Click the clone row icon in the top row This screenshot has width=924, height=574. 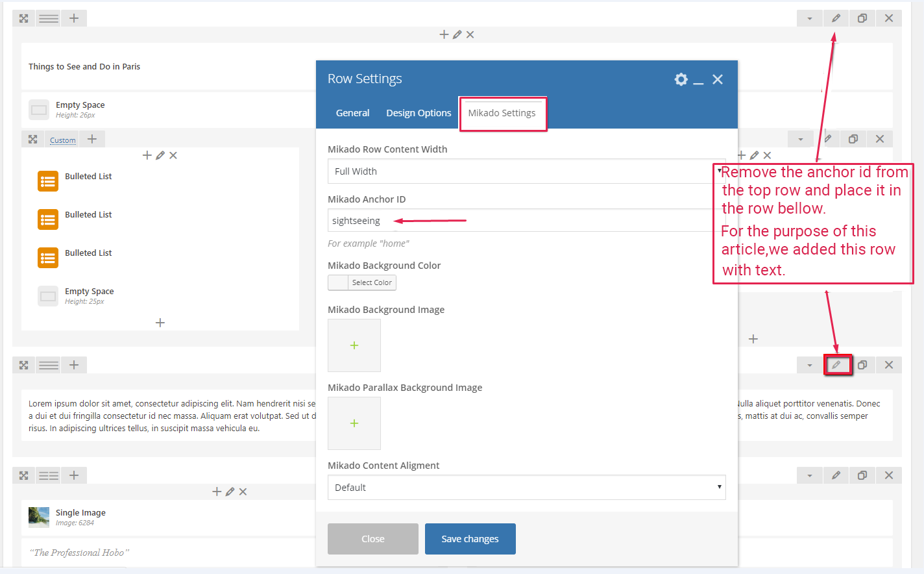(x=862, y=18)
